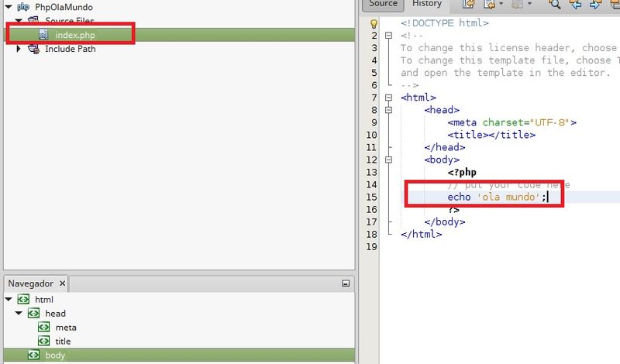This screenshot has height=364, width=620.
Task: Click the <!DOCTYPE html> line
Action: (x=445, y=23)
